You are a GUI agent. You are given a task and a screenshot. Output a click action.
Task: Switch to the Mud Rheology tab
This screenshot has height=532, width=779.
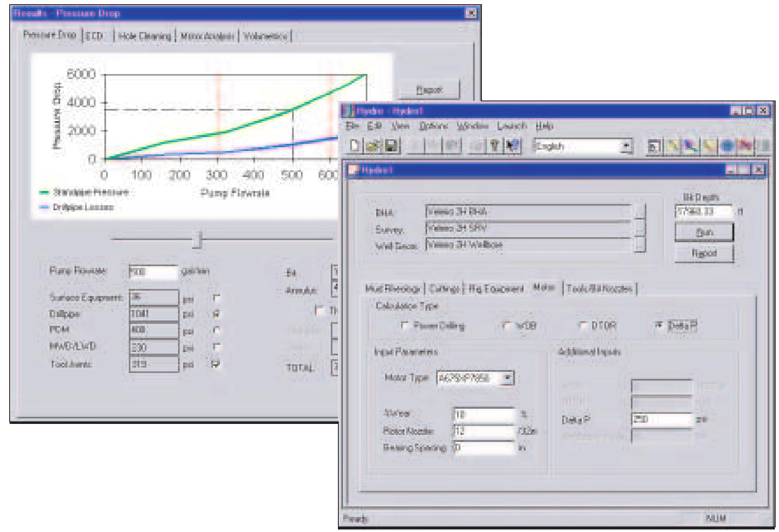click(392, 288)
